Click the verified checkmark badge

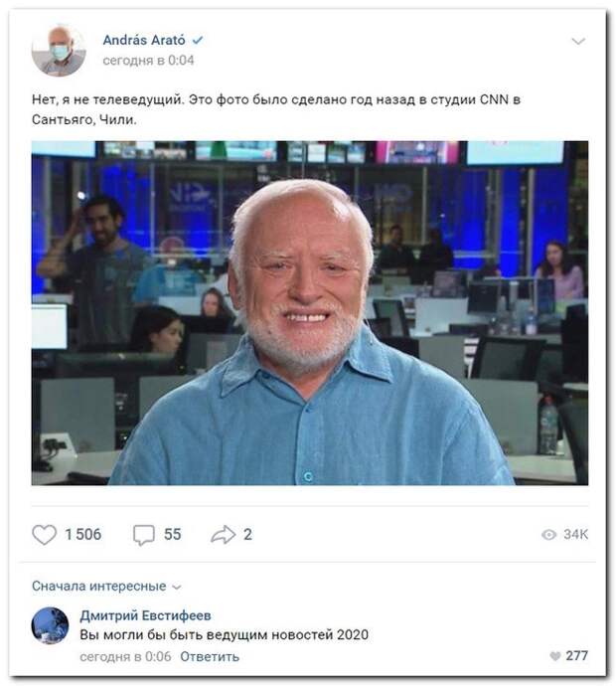[198, 40]
